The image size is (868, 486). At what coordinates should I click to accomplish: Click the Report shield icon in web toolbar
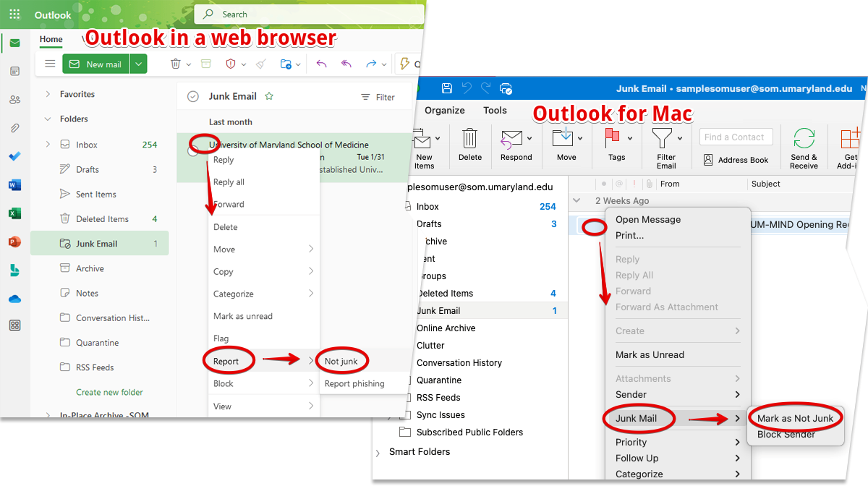pos(231,64)
